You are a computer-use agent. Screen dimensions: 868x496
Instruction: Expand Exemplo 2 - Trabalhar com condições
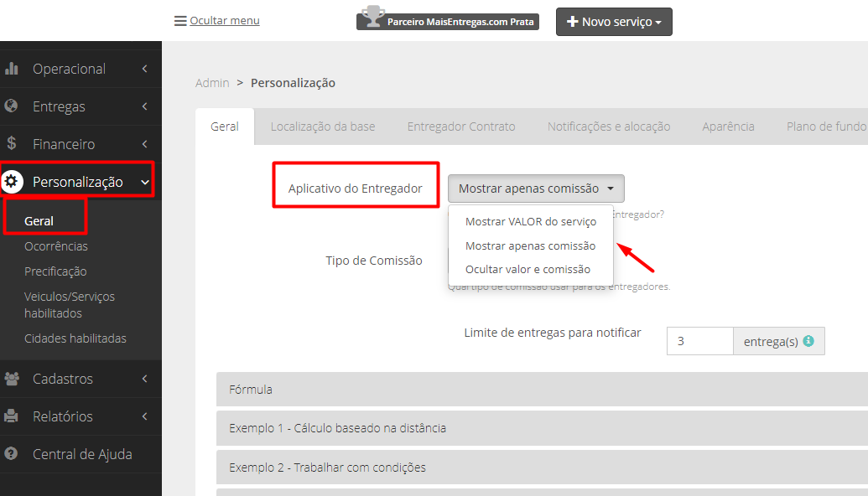pos(542,468)
